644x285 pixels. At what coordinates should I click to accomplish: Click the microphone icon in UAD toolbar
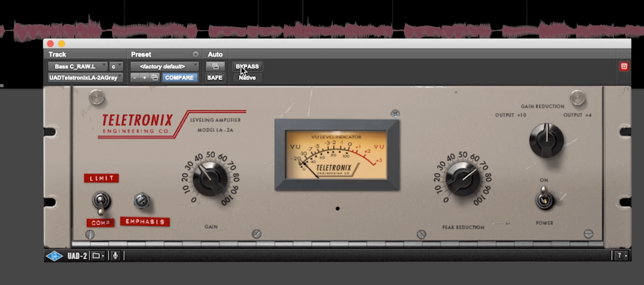[115, 256]
